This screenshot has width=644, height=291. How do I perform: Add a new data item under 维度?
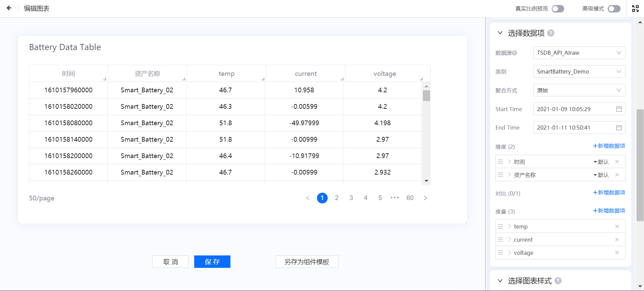[x=609, y=146]
